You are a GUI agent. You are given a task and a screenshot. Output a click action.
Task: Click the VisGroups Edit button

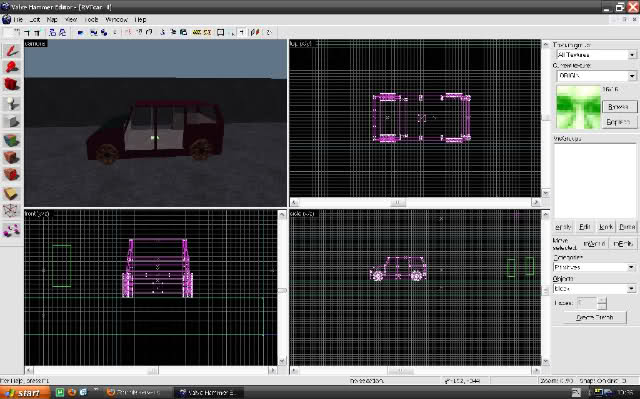point(585,227)
